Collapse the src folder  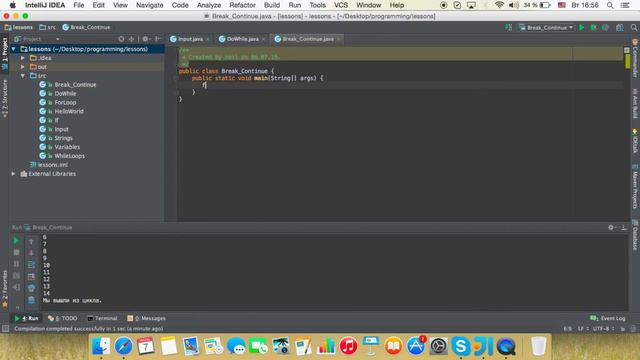point(23,76)
